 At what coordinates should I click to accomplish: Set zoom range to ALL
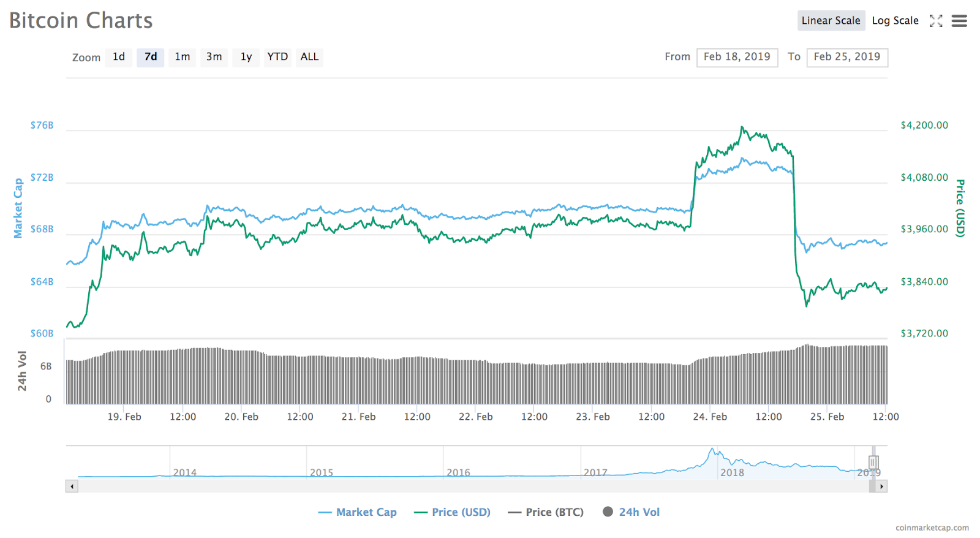tap(309, 57)
